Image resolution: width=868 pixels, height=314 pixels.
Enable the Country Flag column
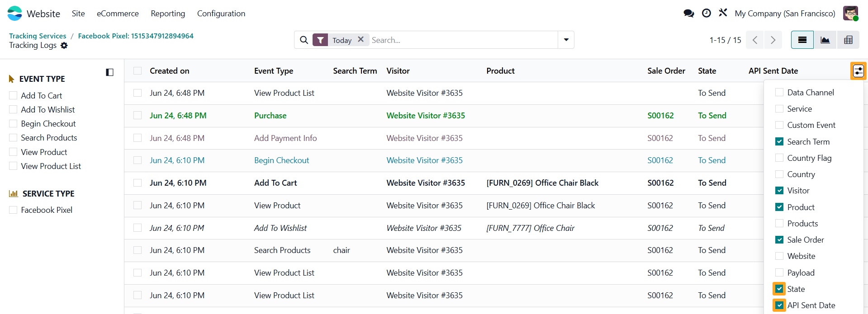pyautogui.click(x=779, y=158)
